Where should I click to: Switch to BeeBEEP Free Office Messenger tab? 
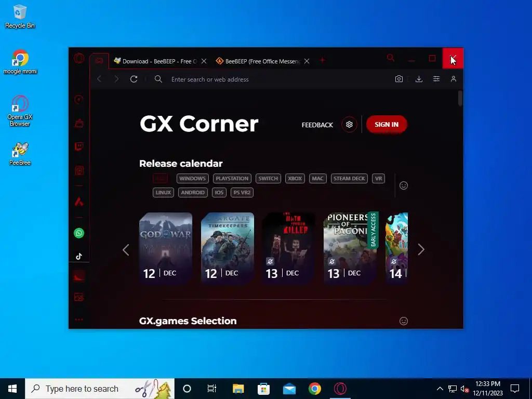[x=262, y=61]
